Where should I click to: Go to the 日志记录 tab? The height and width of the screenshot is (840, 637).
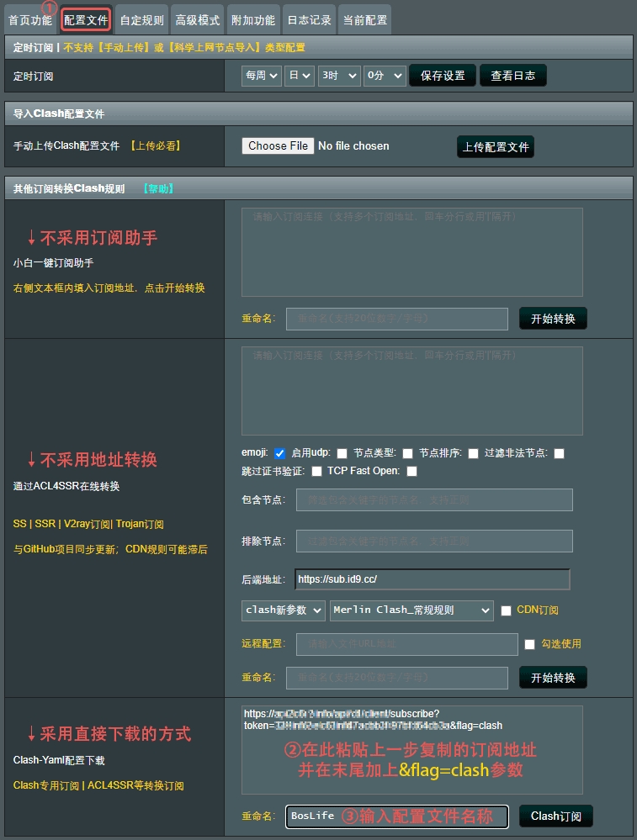pos(309,20)
